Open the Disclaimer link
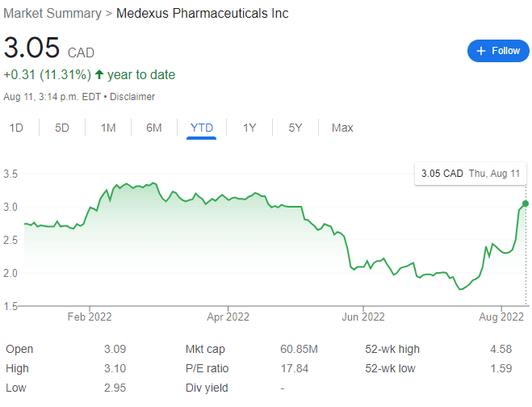The image size is (532, 407). point(132,97)
